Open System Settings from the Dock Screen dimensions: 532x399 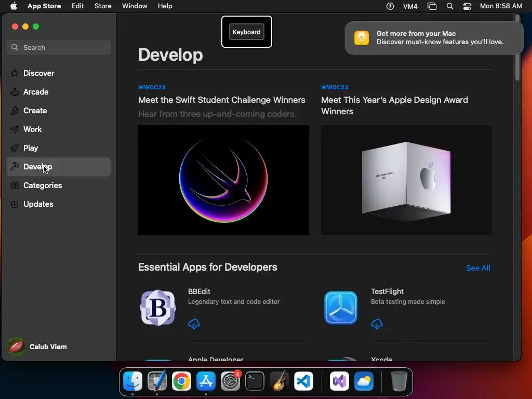(x=230, y=381)
